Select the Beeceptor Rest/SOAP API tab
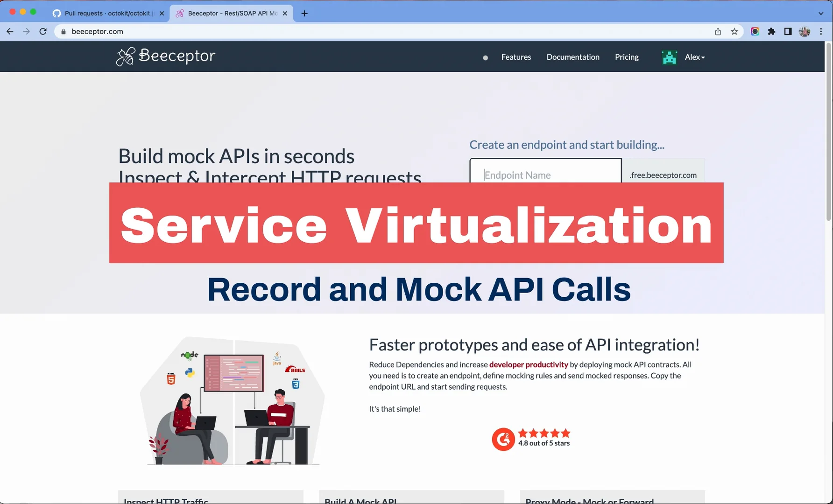This screenshot has height=504, width=833. pos(231,13)
